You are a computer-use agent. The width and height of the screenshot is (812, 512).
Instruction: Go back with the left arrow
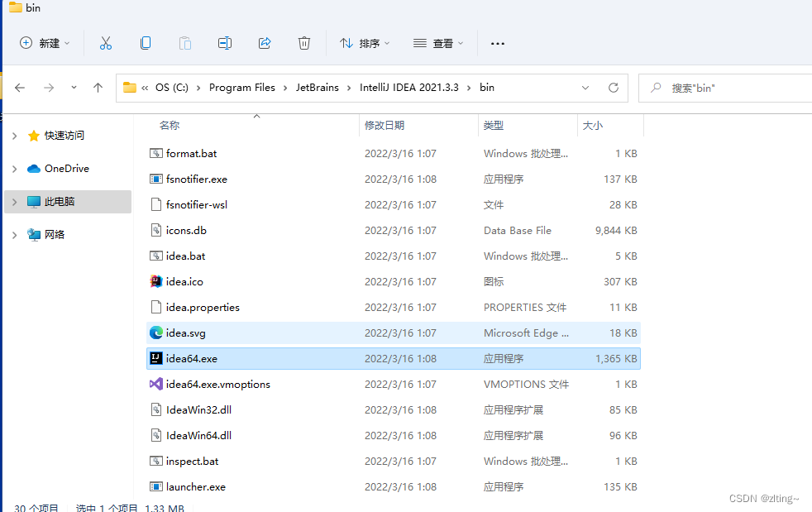coord(20,88)
